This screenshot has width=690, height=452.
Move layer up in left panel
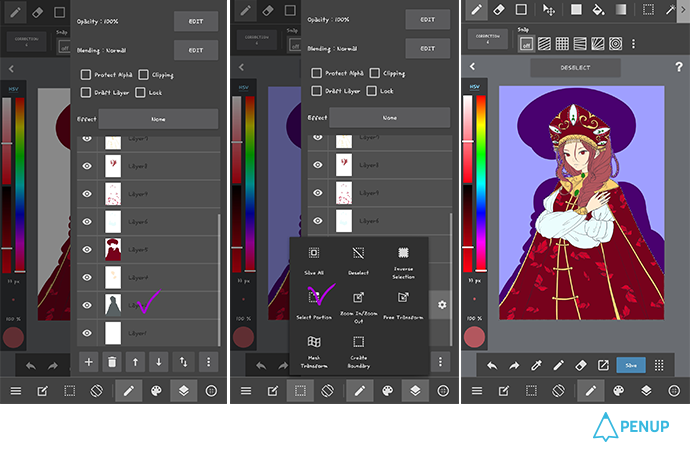135,362
